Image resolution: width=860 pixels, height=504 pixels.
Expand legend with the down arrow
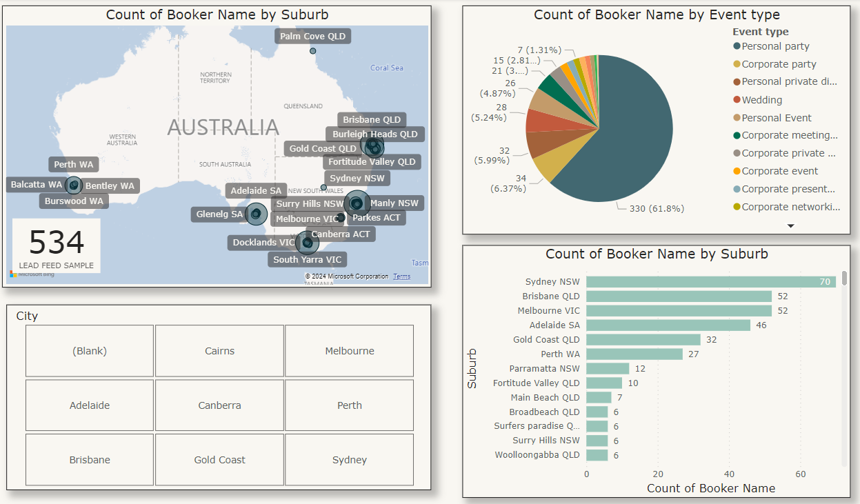(791, 225)
